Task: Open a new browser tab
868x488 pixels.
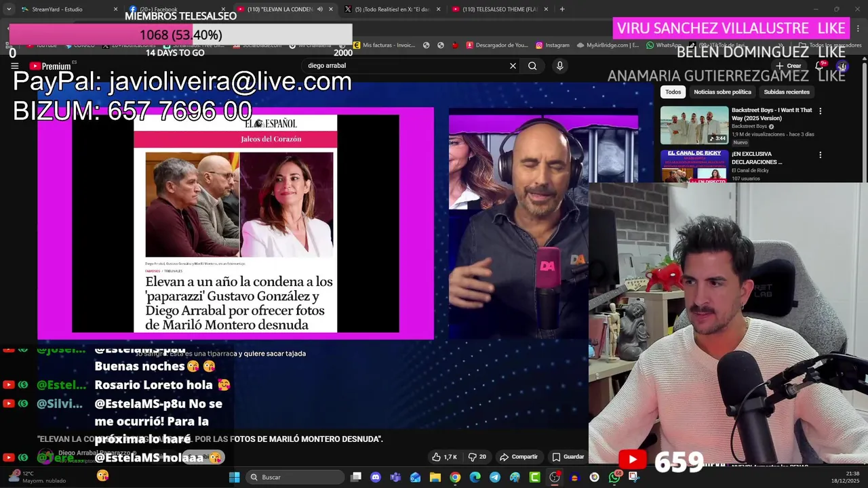Action: [x=562, y=9]
